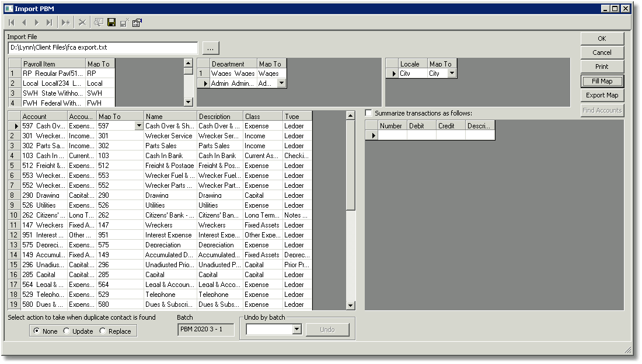Jump to the last record in toolbar
This screenshot has width=642, height=364.
pos(49,23)
